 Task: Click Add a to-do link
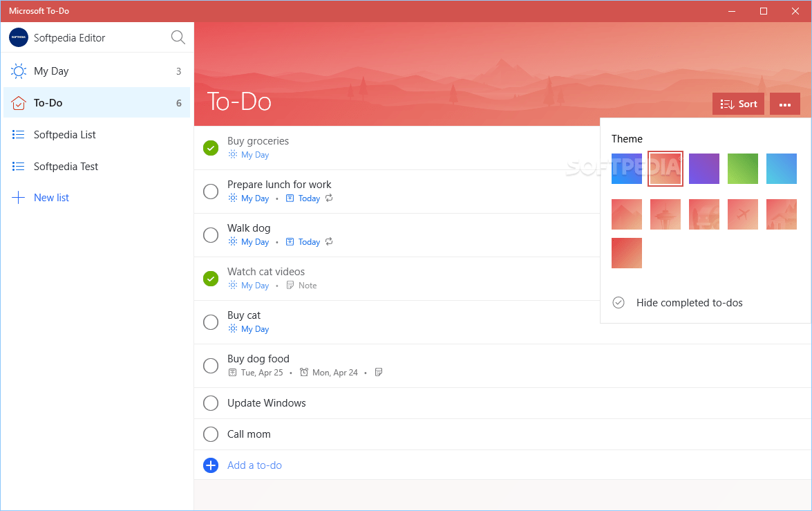pyautogui.click(x=254, y=465)
